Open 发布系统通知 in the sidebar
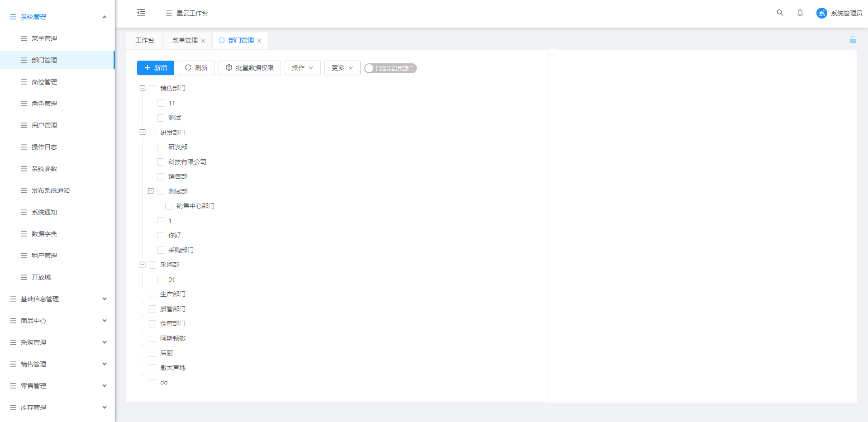 (x=57, y=190)
